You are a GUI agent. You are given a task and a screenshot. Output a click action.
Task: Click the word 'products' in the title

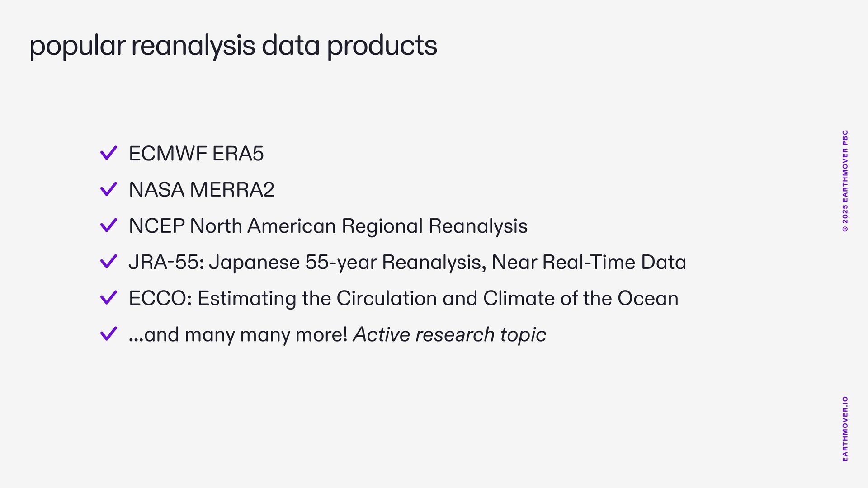382,46
